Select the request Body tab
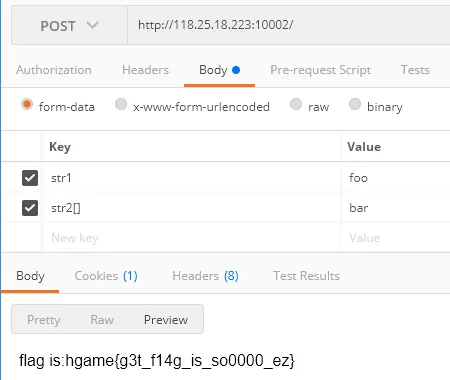The height and width of the screenshot is (380, 450). click(219, 70)
